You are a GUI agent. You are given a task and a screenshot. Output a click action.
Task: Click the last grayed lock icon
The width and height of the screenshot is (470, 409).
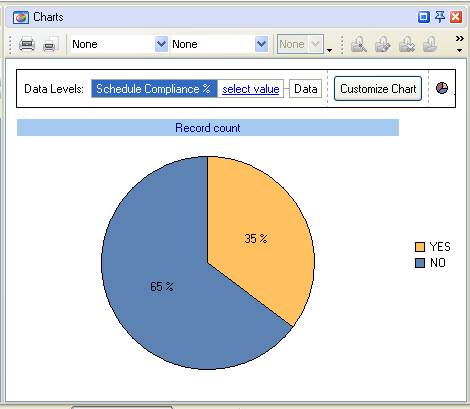click(x=430, y=44)
